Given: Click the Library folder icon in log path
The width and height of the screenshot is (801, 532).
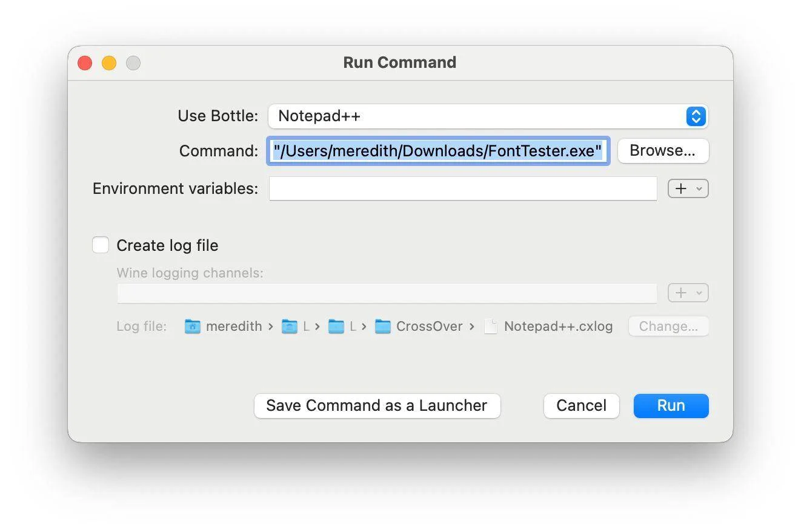Looking at the screenshot, I should pos(290,327).
